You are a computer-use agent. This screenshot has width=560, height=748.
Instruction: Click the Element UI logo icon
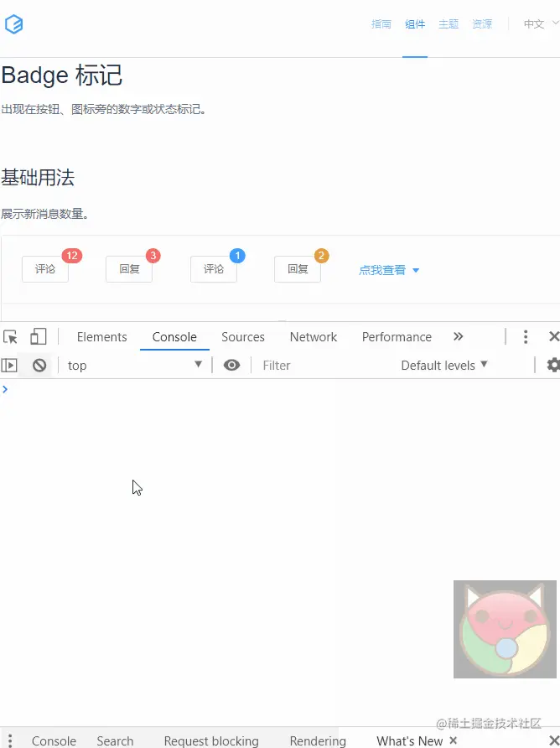(14, 23)
